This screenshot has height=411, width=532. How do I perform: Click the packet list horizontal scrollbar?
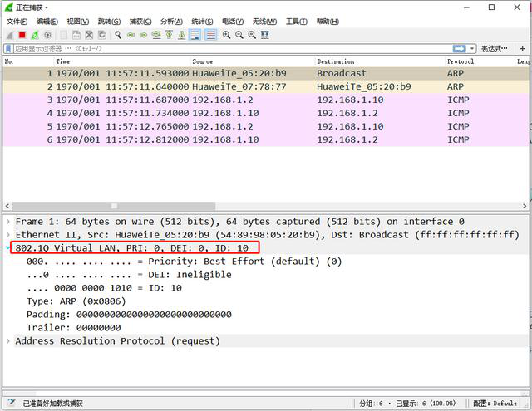click(x=249, y=207)
